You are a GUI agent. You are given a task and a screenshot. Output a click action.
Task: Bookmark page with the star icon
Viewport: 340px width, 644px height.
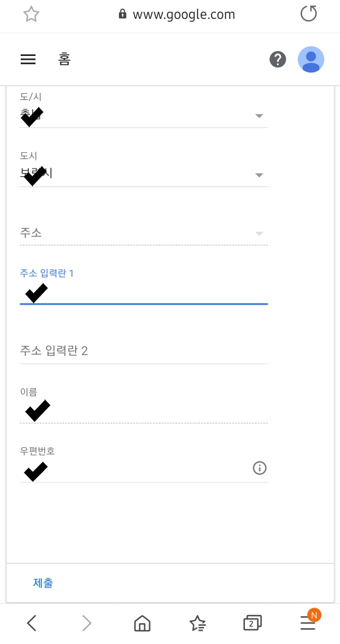31,14
